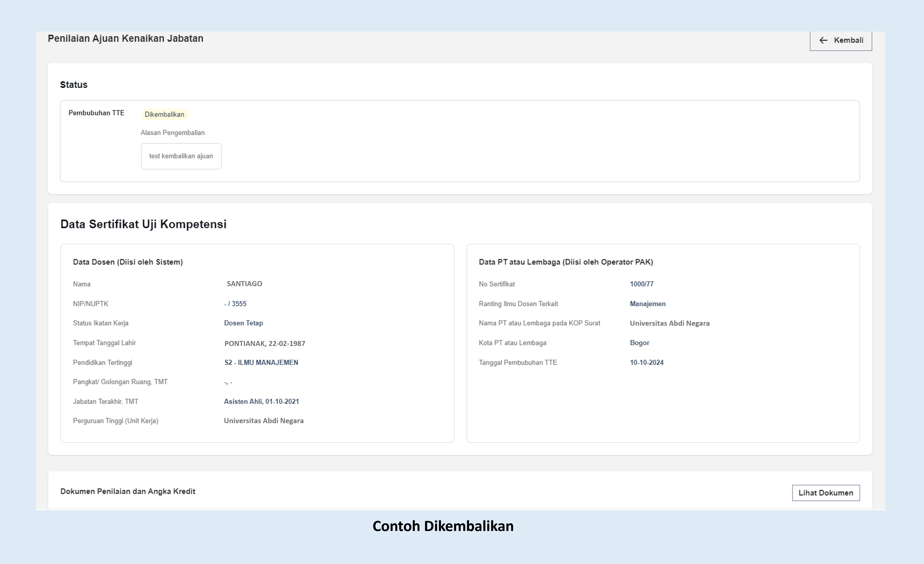The height and width of the screenshot is (564, 924).
Task: Click 'Ranting Ilmu Dosen Terkait' label
Action: click(x=518, y=304)
